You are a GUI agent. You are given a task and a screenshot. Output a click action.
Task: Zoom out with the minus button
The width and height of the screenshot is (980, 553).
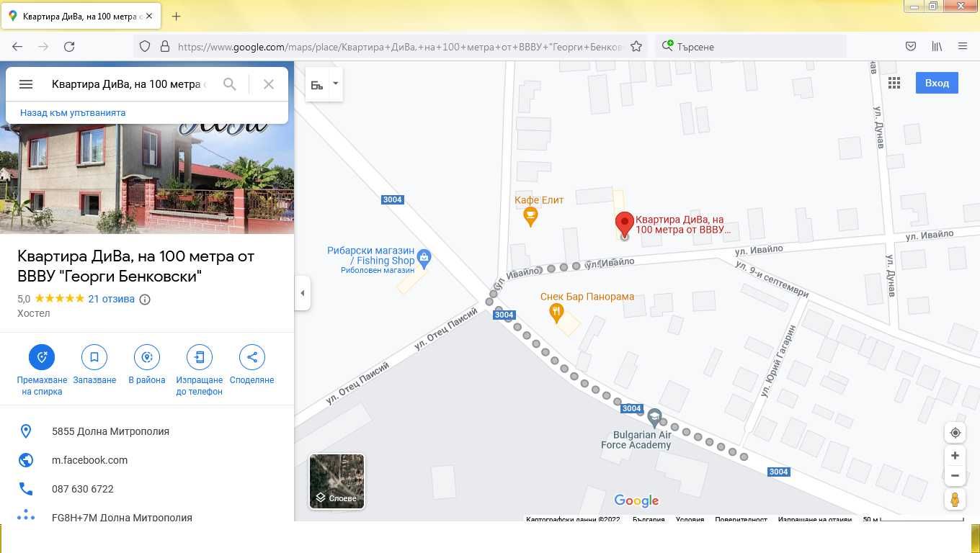point(955,475)
